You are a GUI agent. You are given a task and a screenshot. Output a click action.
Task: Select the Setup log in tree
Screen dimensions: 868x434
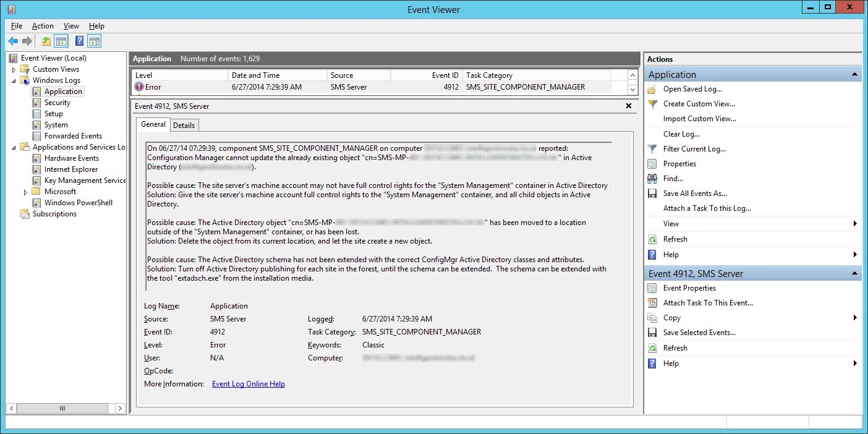54,114
